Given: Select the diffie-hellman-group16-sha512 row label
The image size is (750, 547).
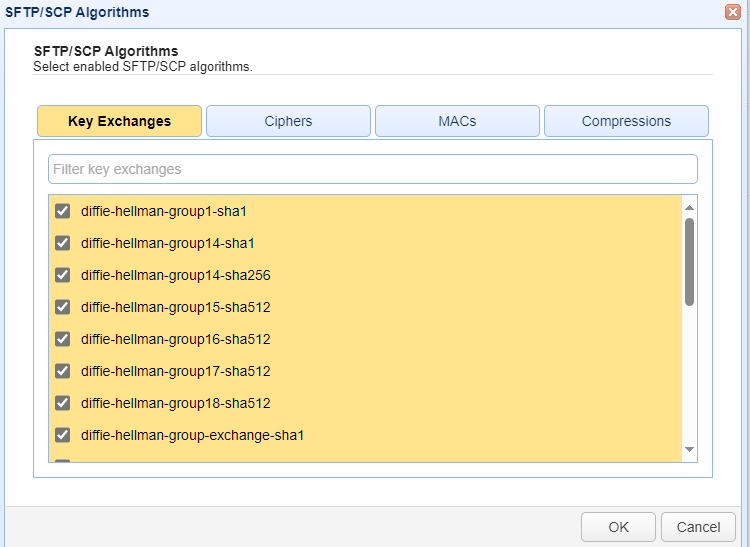Looking at the screenshot, I should click(175, 339).
